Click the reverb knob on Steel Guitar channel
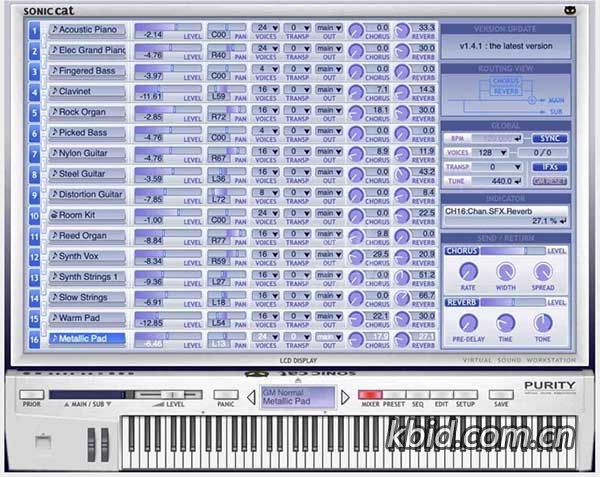The height and width of the screenshot is (477, 600). point(402,175)
